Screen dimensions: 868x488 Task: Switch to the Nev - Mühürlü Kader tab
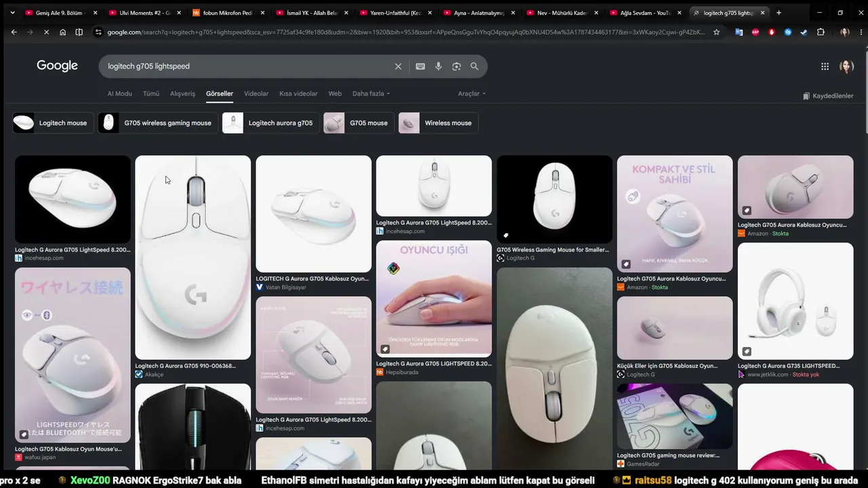562,12
